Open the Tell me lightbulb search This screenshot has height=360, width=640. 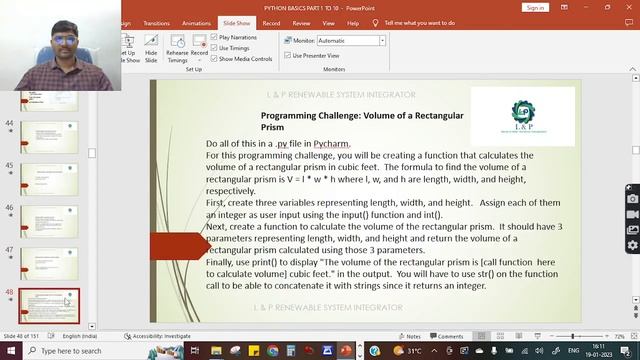[x=375, y=23]
